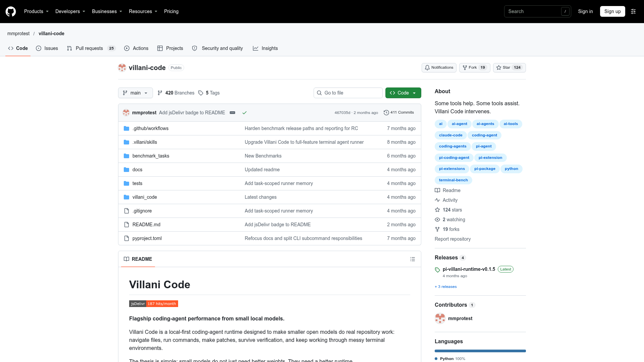Click the eye icon next to 2 watching
This screenshot has height=362, width=644.
coord(437,220)
